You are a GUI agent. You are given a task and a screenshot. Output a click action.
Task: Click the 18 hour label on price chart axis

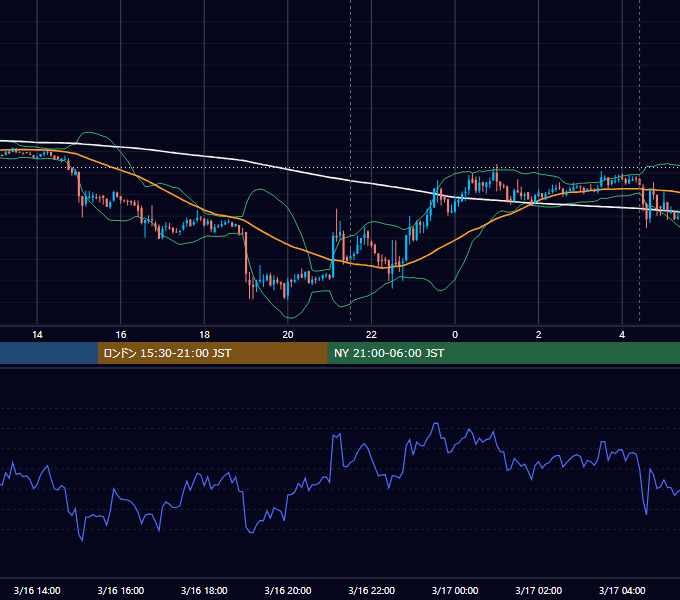204,335
